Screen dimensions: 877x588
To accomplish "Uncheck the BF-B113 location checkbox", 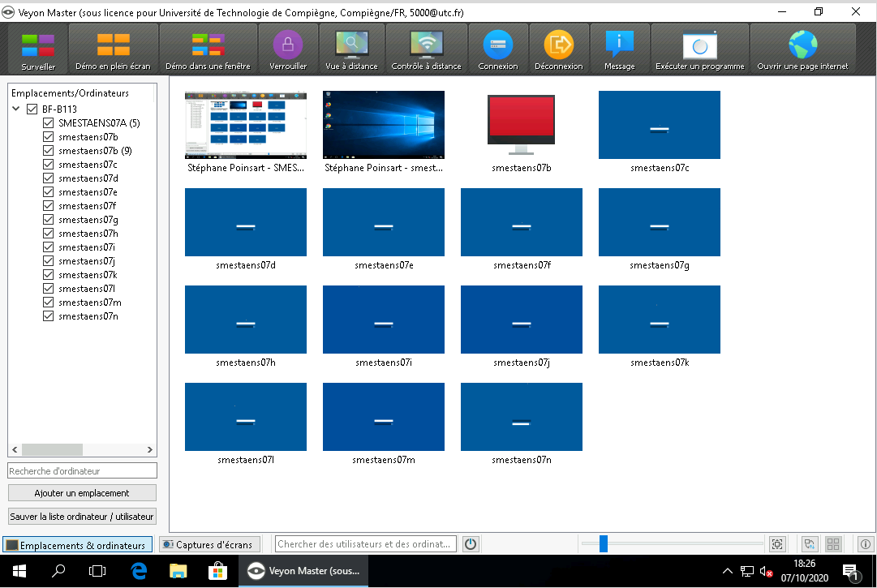I will click(32, 109).
